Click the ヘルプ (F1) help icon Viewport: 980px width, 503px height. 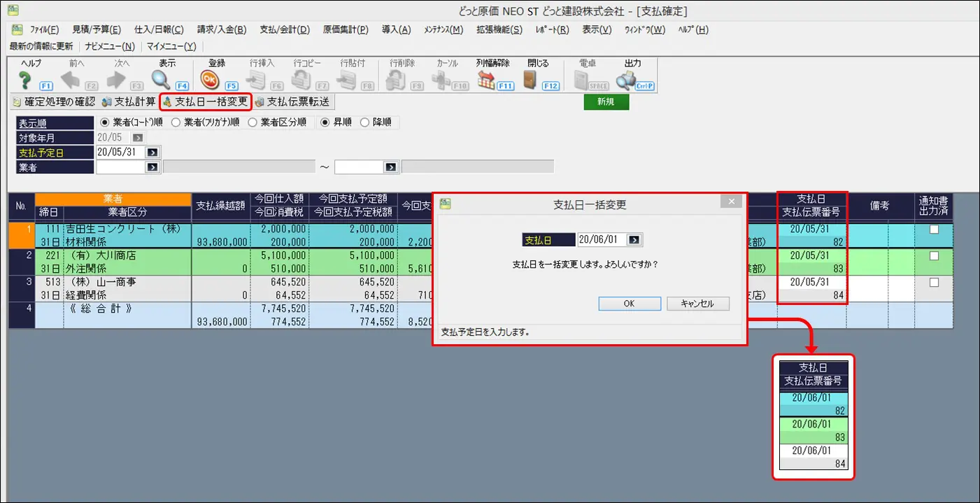25,80
